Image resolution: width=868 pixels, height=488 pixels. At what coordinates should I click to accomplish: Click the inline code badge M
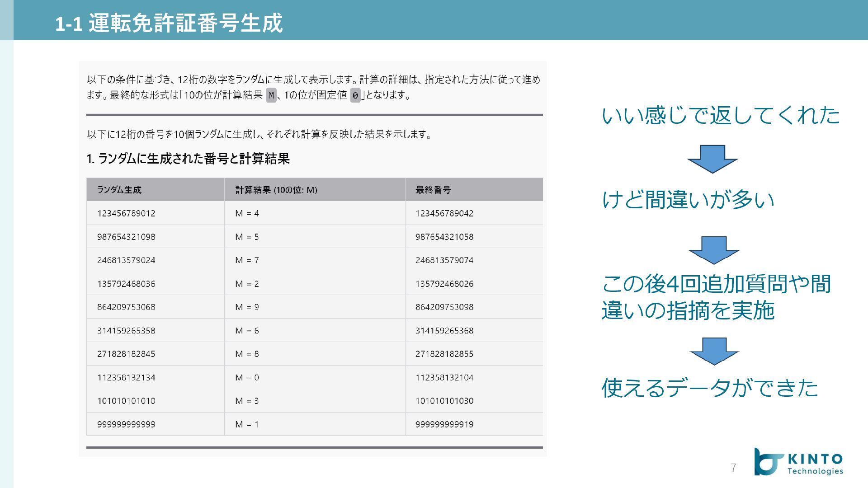[271, 95]
